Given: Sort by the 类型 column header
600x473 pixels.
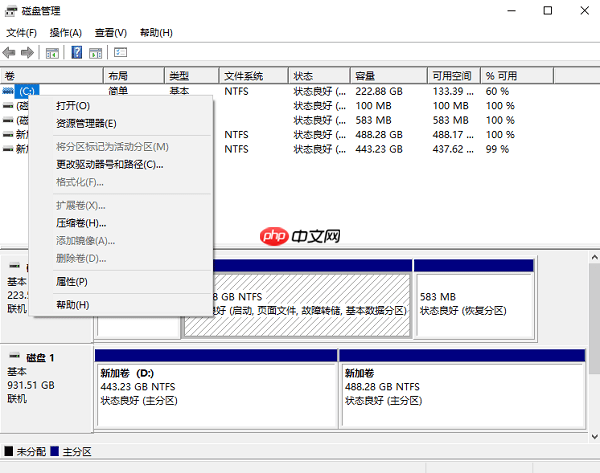Looking at the screenshot, I should point(192,76).
